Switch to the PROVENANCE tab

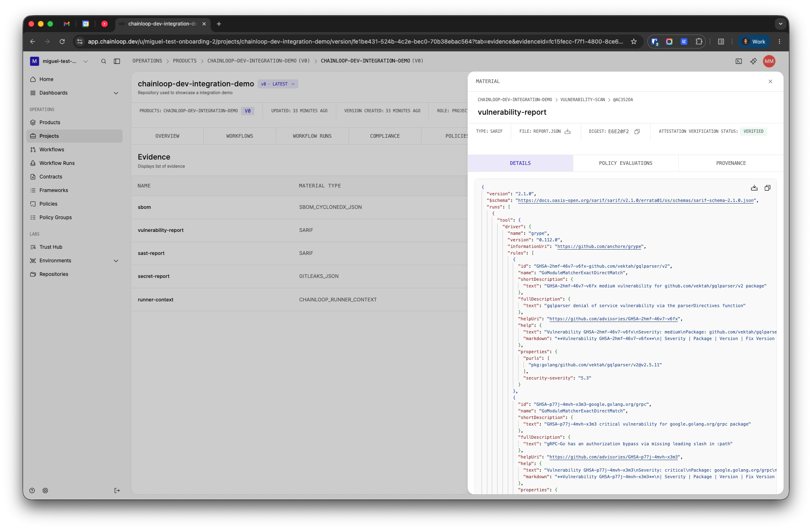point(731,163)
